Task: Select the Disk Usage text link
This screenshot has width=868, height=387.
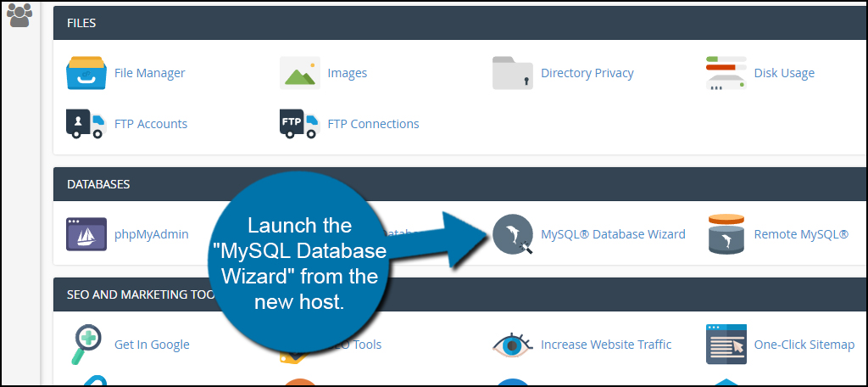Action: (784, 73)
